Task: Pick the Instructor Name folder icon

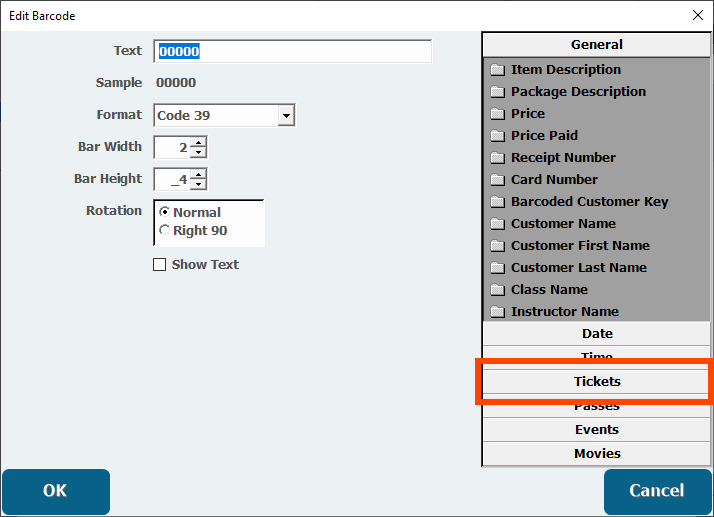Action: click(x=497, y=312)
